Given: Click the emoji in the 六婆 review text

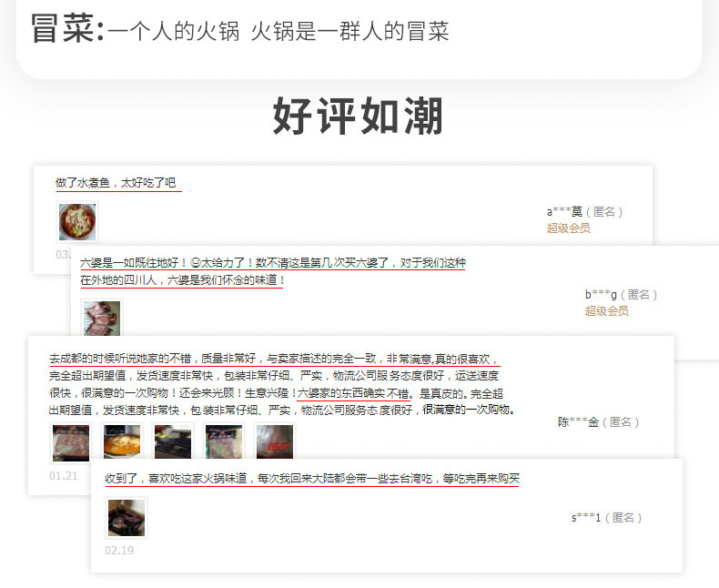Looking at the screenshot, I should pos(195,263).
